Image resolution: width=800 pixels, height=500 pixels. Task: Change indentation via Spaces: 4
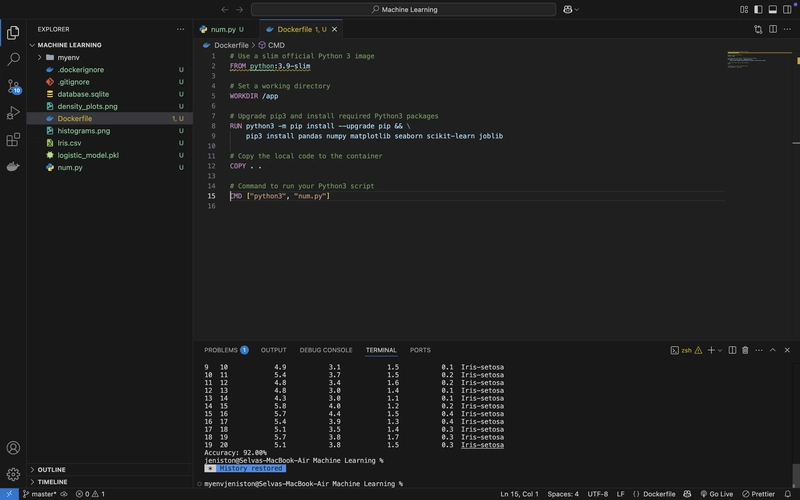click(x=563, y=494)
